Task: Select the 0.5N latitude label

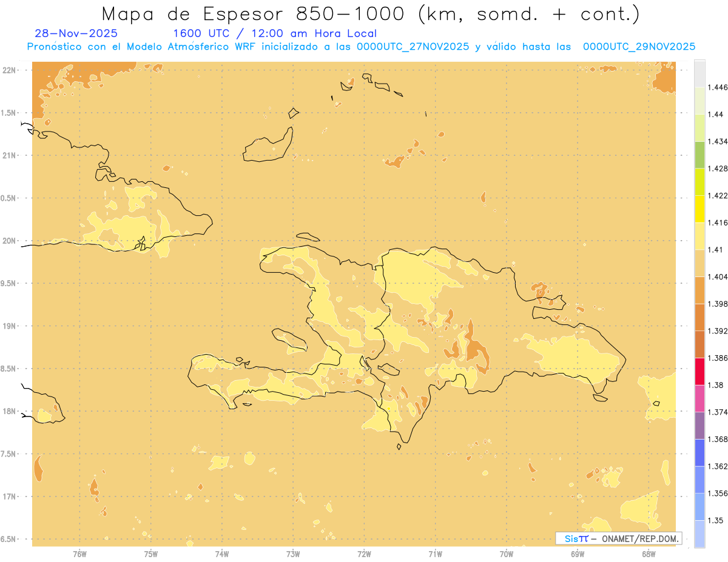Action: (x=9, y=198)
